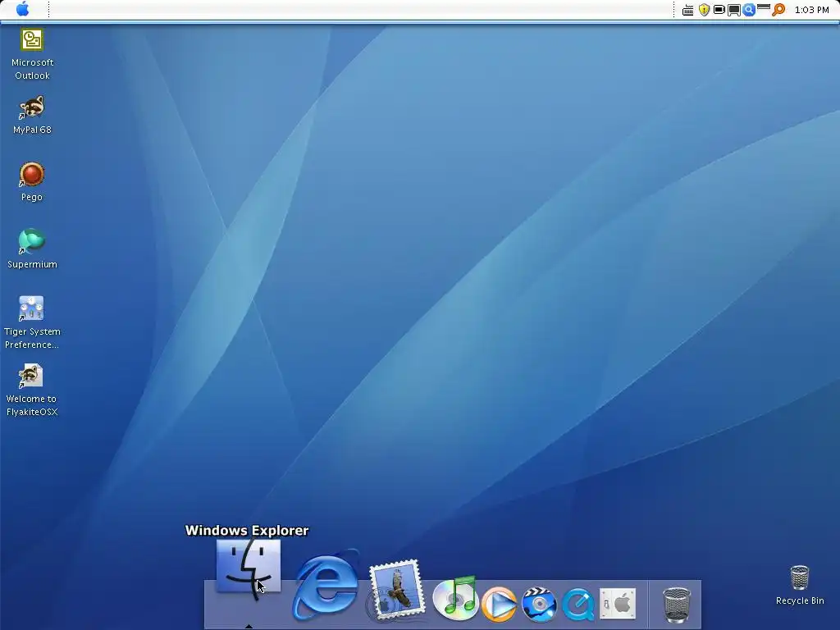840x630 pixels.
Task: Open Tiger System Preferences shortcut
Action: 31,309
